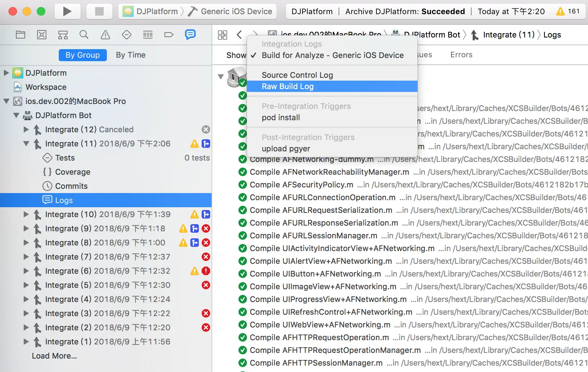Screen dimensions: 588x372
Task: Collapse the ios.dev.002 MacBook Pro server
Action: click(6, 101)
